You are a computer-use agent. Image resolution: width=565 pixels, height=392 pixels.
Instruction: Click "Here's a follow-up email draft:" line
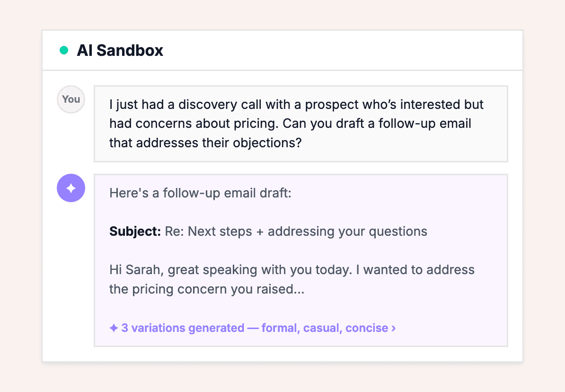pyautogui.click(x=200, y=193)
